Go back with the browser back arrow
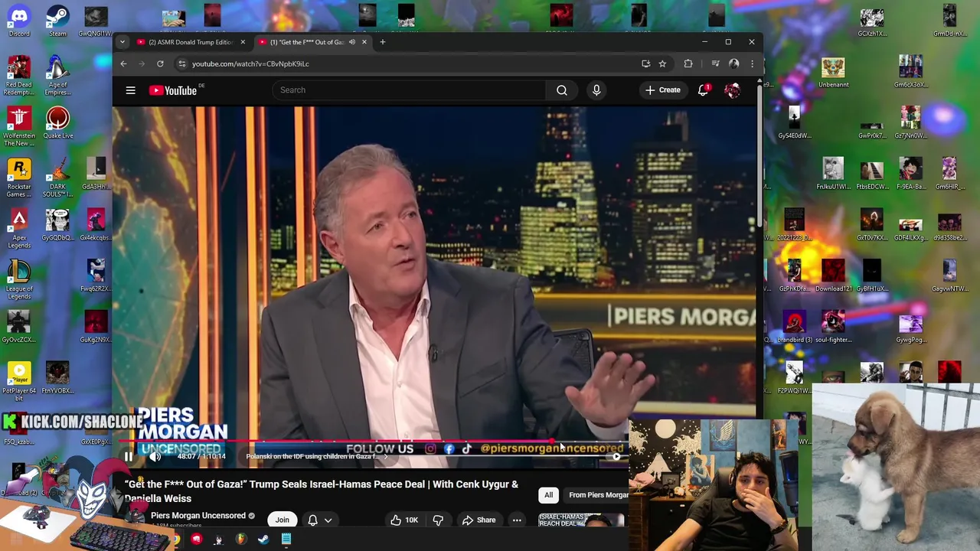Viewport: 980px width, 551px height. (x=123, y=64)
